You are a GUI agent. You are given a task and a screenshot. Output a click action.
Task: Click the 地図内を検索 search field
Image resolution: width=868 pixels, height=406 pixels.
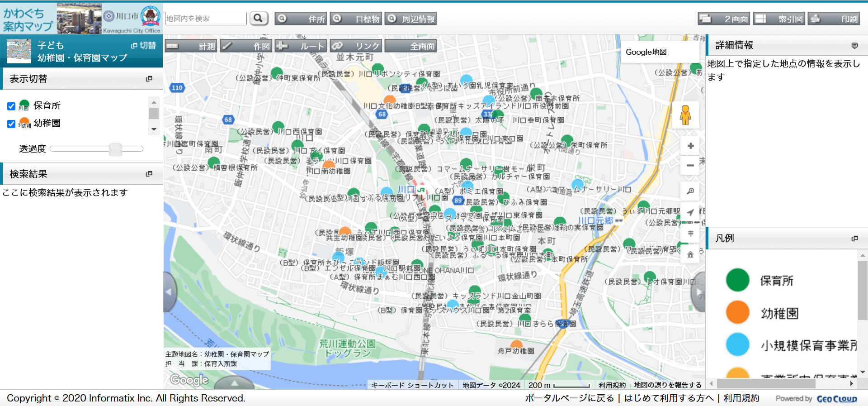[206, 19]
